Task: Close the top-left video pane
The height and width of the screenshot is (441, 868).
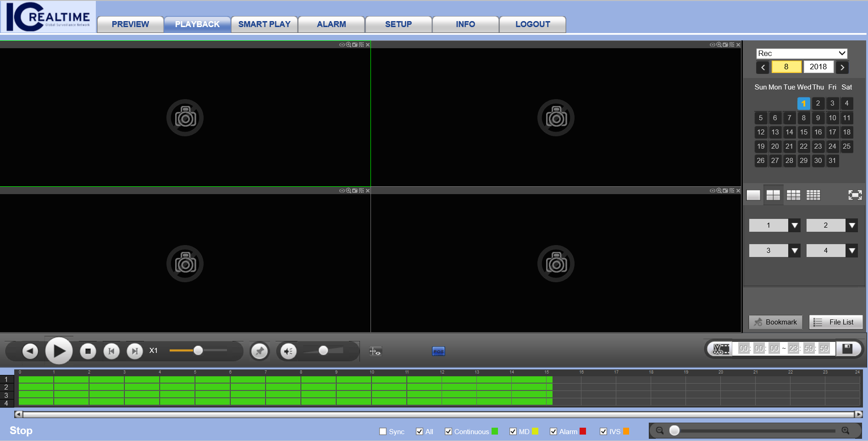Action: click(x=368, y=45)
